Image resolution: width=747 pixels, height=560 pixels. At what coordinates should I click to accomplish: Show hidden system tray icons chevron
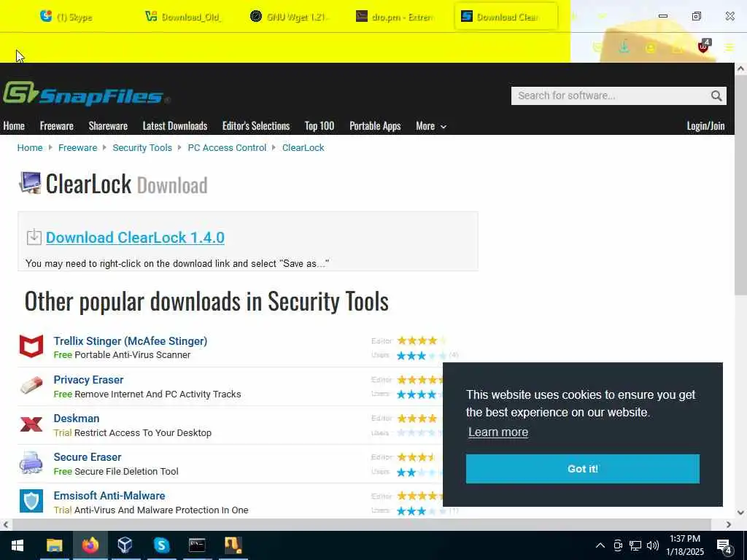pos(600,545)
